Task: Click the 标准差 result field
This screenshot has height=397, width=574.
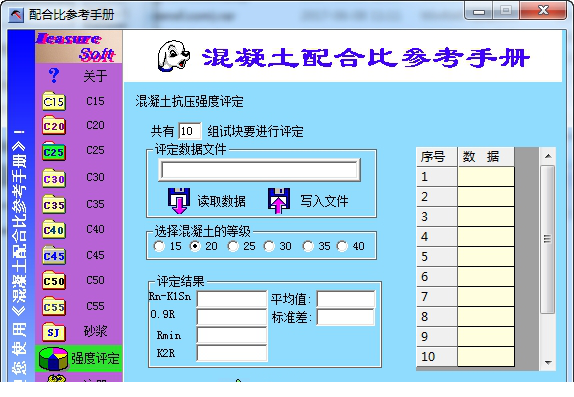Action: point(346,317)
